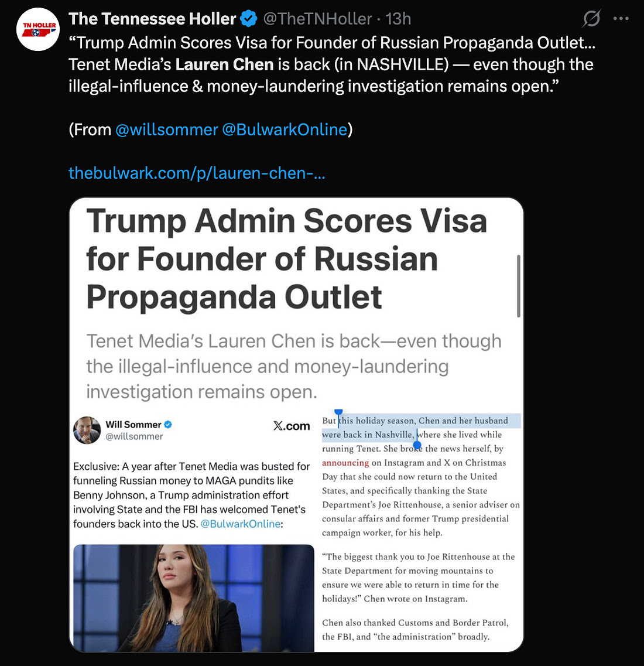Click Will Sommer's profile photo in embedded image
644x666 pixels.
[87, 430]
